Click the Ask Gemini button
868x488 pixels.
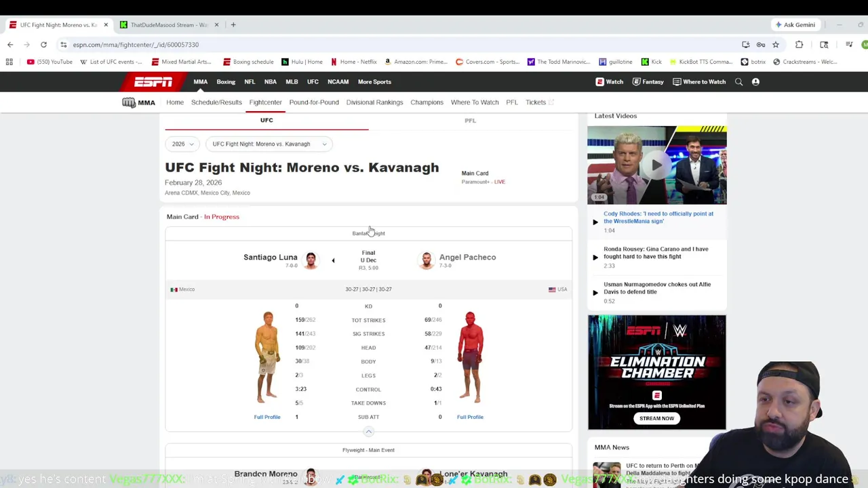795,25
